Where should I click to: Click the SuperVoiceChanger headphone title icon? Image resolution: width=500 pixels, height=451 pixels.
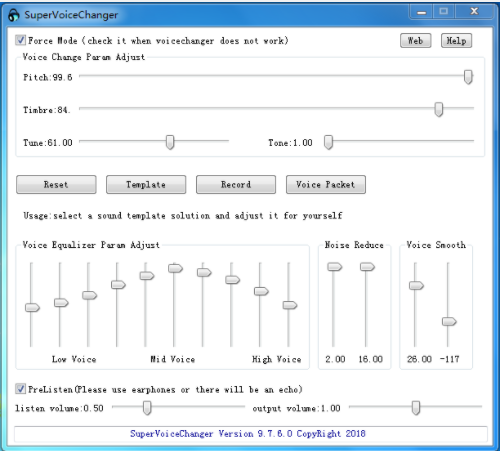[14, 15]
